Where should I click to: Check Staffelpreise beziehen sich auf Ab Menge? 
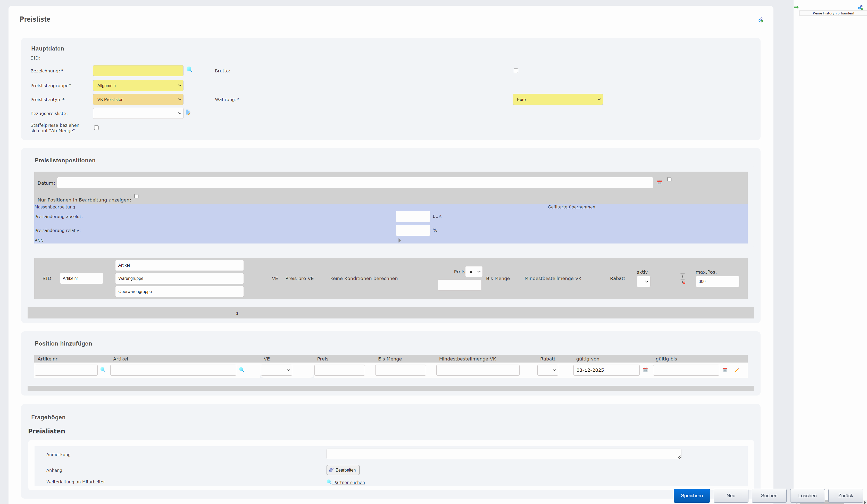pyautogui.click(x=96, y=128)
